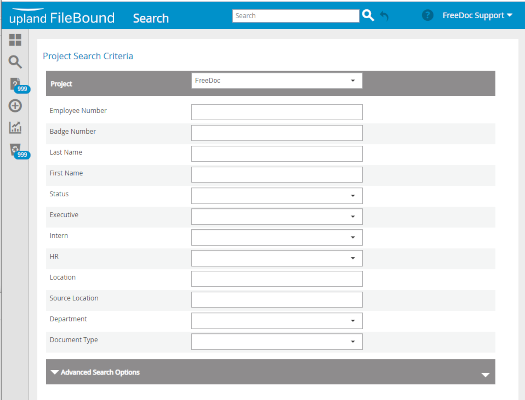Click the Last Name field
Image resolution: width=525 pixels, height=400 pixels.
click(x=277, y=154)
